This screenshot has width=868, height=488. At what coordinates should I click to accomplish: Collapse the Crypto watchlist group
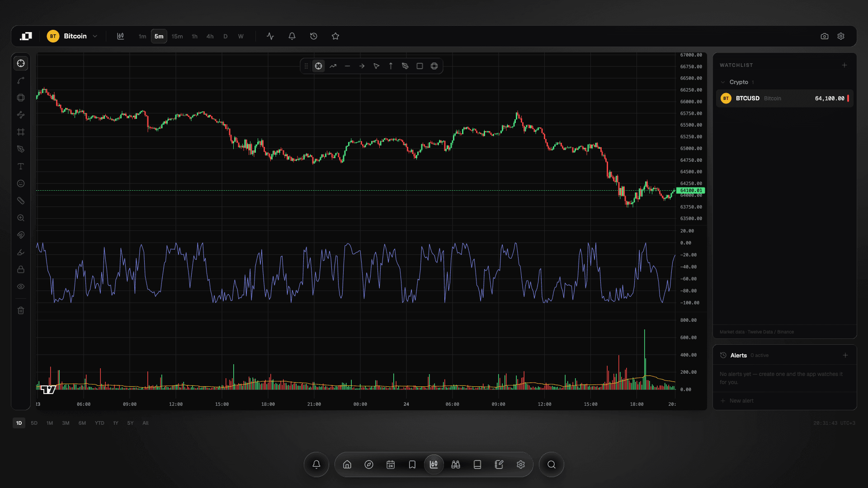pos(723,82)
